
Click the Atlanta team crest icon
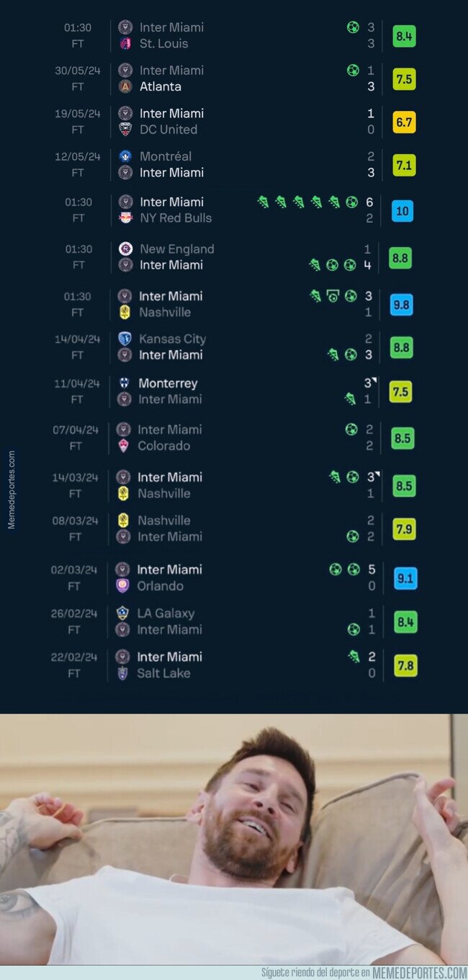pyautogui.click(x=125, y=86)
